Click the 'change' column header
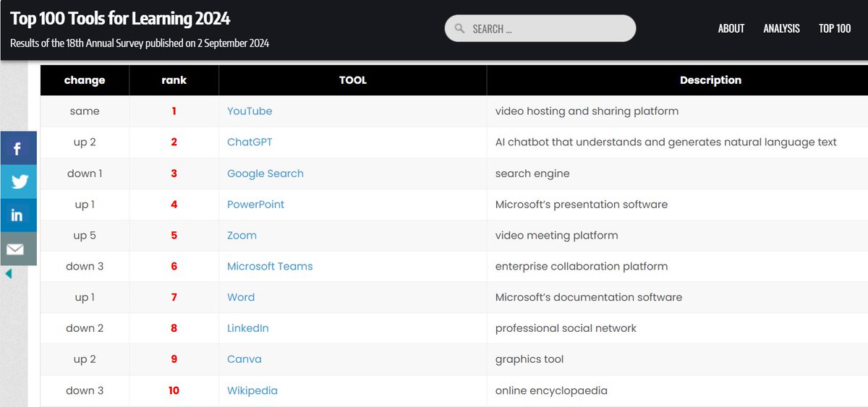The height and width of the screenshot is (407, 868). coord(85,80)
